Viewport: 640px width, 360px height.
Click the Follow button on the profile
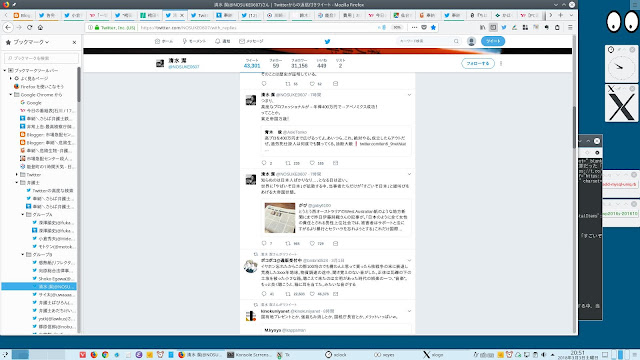click(x=478, y=64)
